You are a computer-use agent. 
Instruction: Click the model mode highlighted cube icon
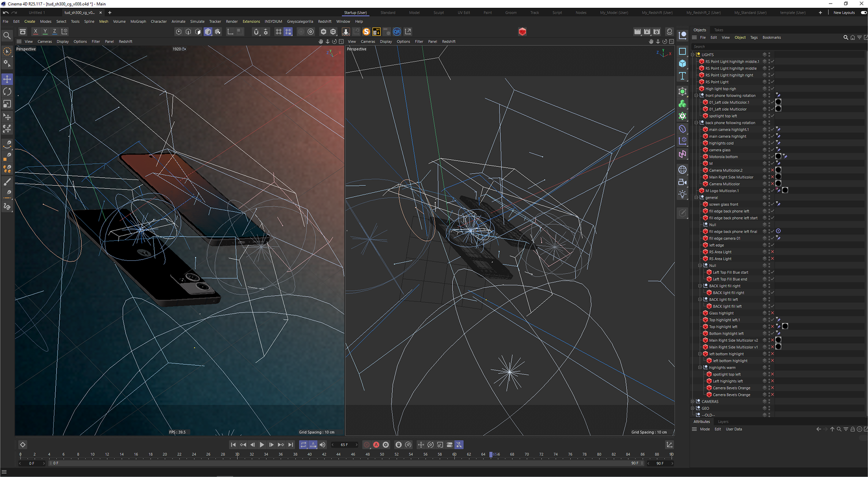tap(208, 32)
